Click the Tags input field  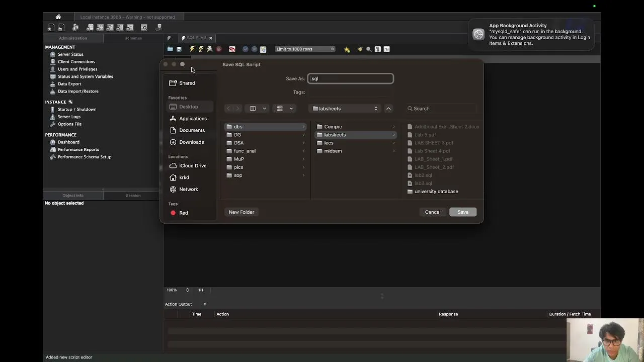pos(350,93)
